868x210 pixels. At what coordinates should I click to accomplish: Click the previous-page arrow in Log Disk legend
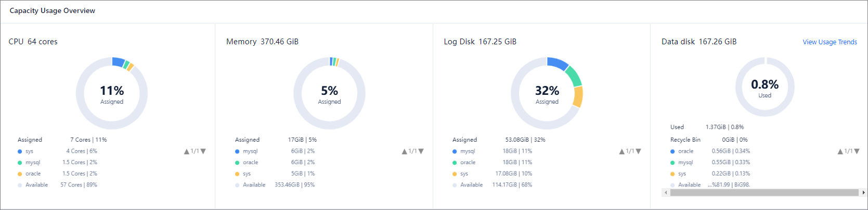[x=622, y=152]
